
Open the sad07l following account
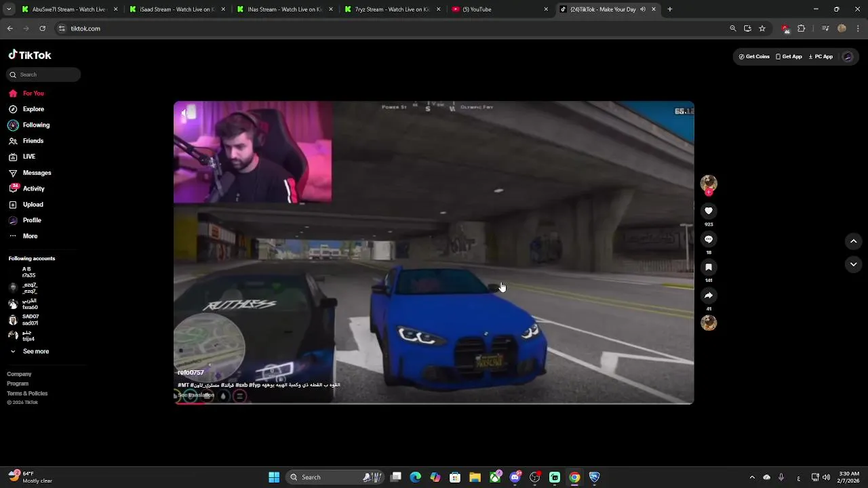tap(24, 320)
